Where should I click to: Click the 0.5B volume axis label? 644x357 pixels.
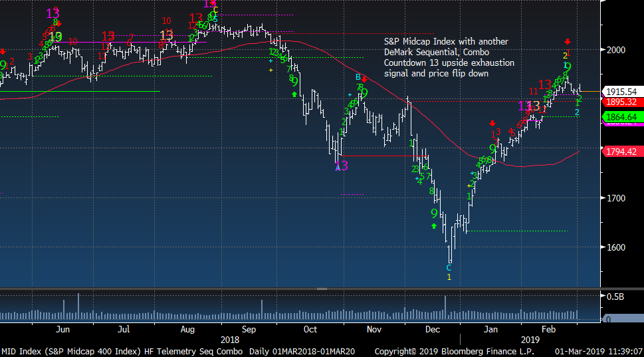click(x=615, y=297)
